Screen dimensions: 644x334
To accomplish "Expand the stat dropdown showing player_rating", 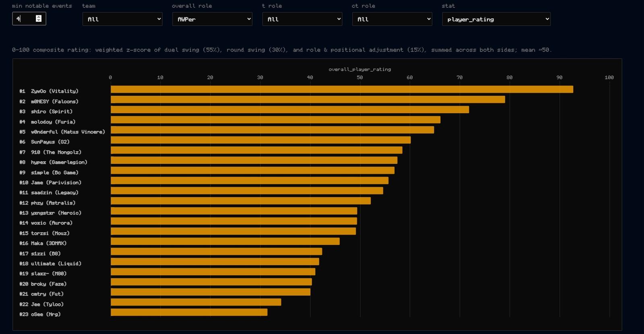I will [x=496, y=19].
